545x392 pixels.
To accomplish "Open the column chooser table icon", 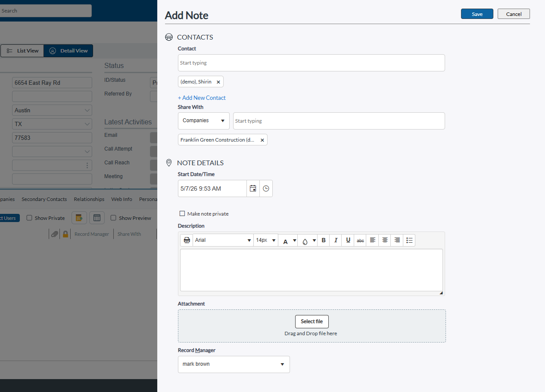I will pos(97,218).
